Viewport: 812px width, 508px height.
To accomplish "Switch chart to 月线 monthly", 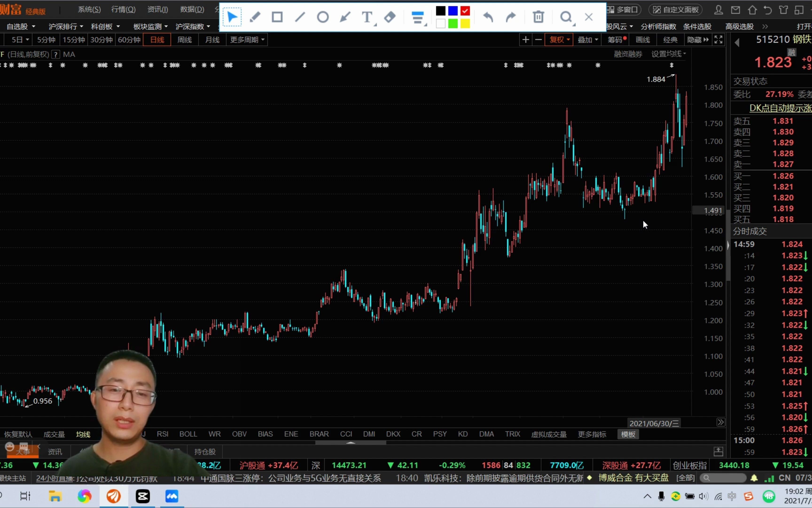I will pos(212,40).
